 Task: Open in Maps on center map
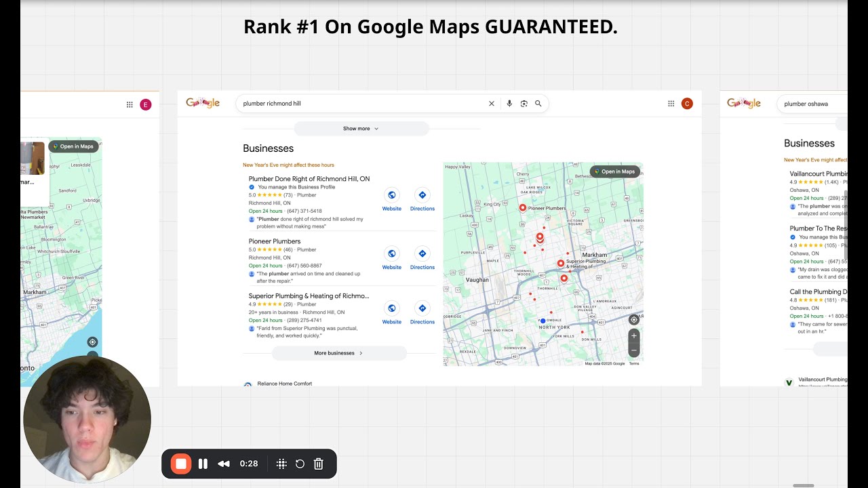coord(614,171)
